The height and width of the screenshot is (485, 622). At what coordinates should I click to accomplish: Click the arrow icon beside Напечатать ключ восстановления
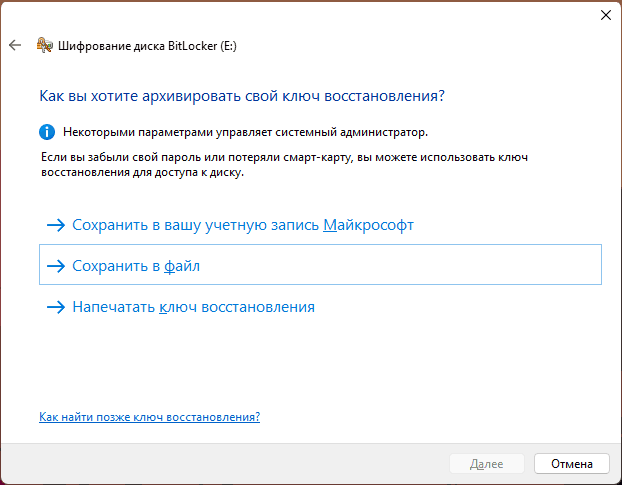[x=56, y=307]
